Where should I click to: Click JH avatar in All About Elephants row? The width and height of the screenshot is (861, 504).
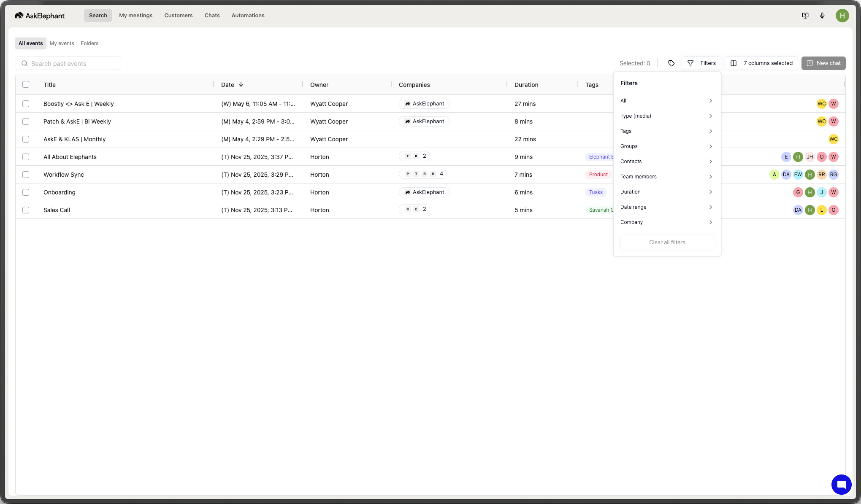tap(810, 157)
